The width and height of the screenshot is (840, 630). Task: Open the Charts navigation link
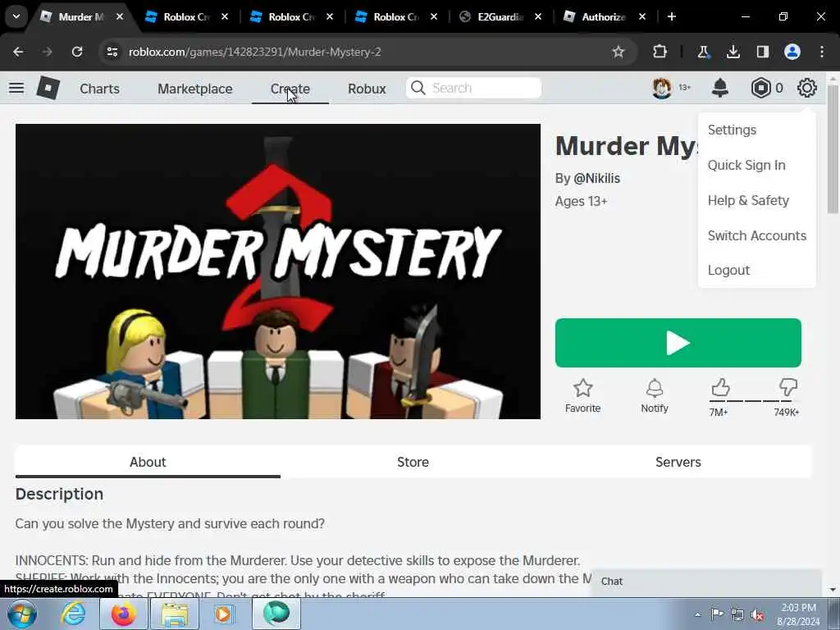(x=99, y=89)
